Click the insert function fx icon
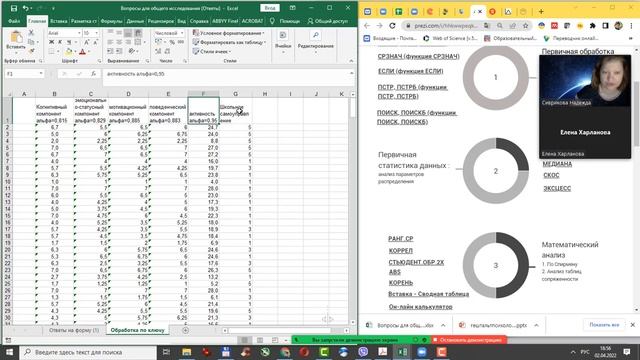640x360 pixels. coord(93,74)
